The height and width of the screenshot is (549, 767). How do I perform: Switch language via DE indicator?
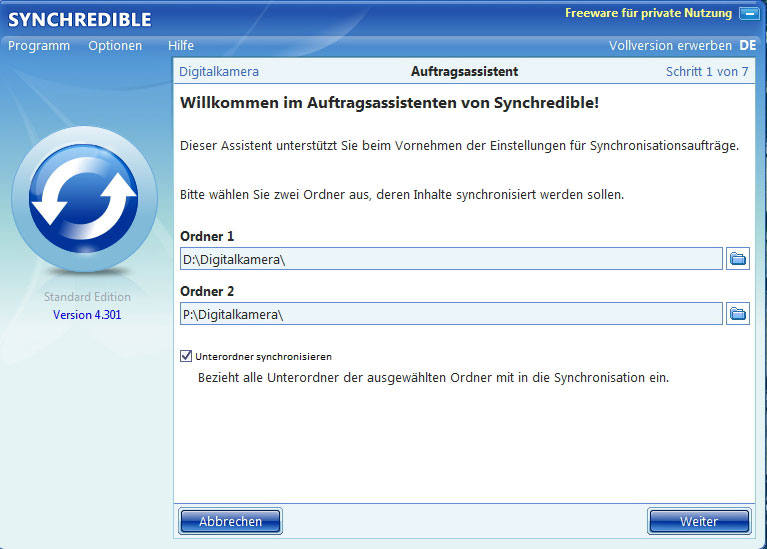coord(747,46)
